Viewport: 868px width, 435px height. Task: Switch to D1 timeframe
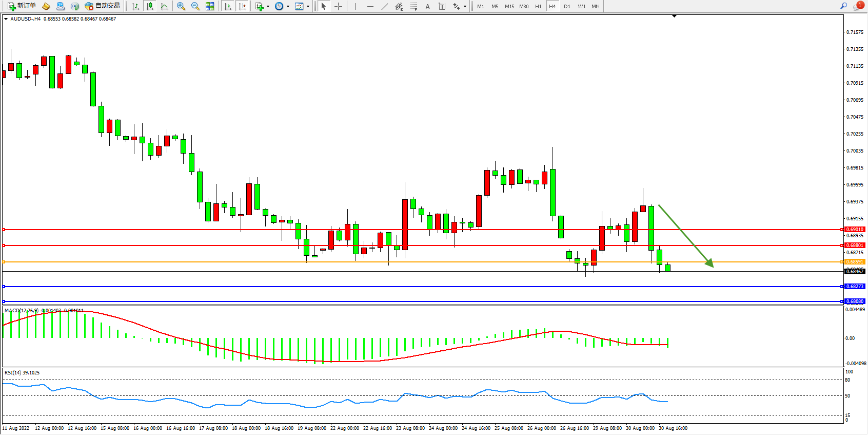pos(567,6)
